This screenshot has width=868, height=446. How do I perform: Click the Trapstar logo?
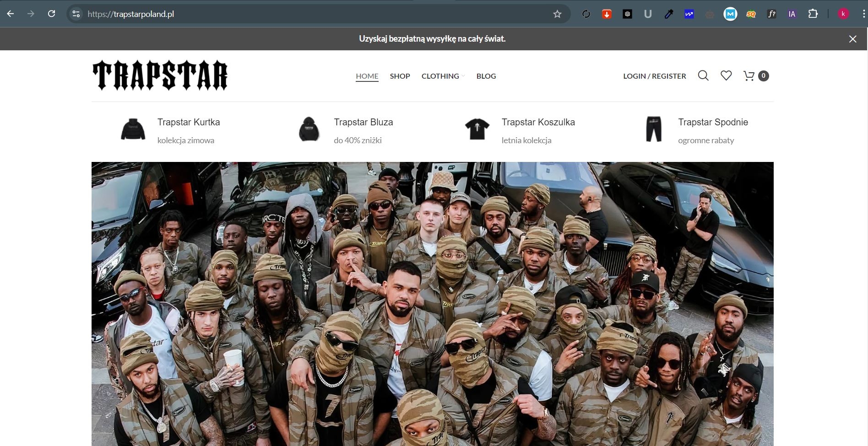point(160,75)
